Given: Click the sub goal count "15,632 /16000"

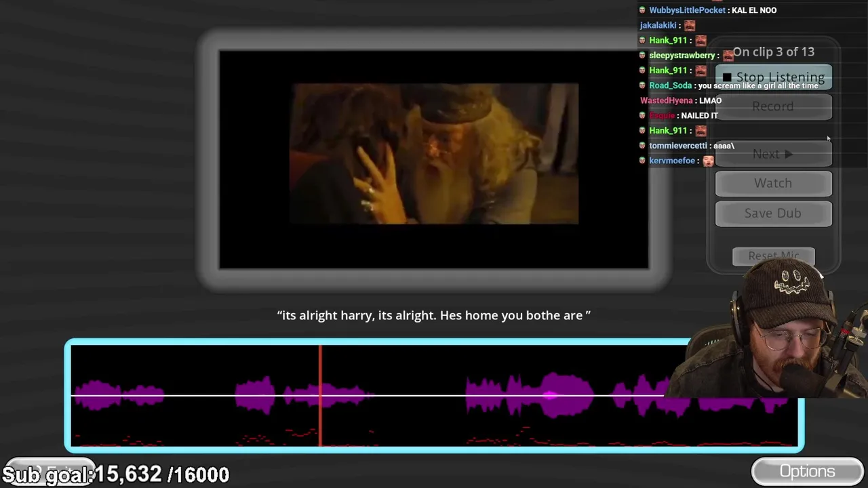Looking at the screenshot, I should pos(161,474).
